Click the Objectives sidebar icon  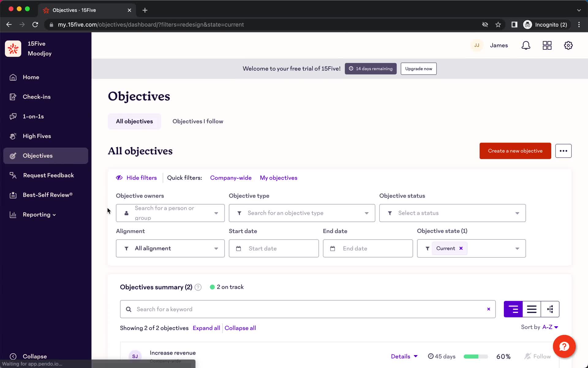[13, 155]
